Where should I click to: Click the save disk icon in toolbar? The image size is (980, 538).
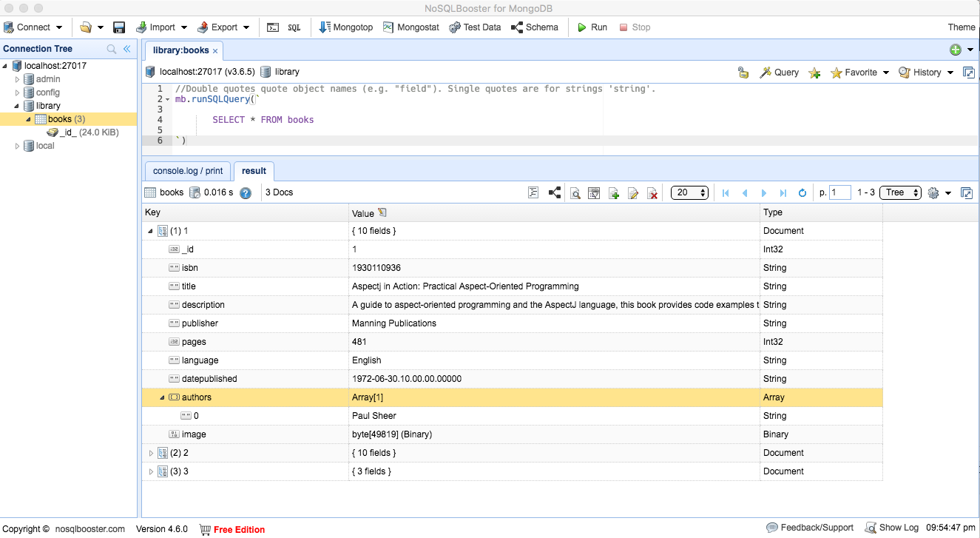(x=119, y=27)
